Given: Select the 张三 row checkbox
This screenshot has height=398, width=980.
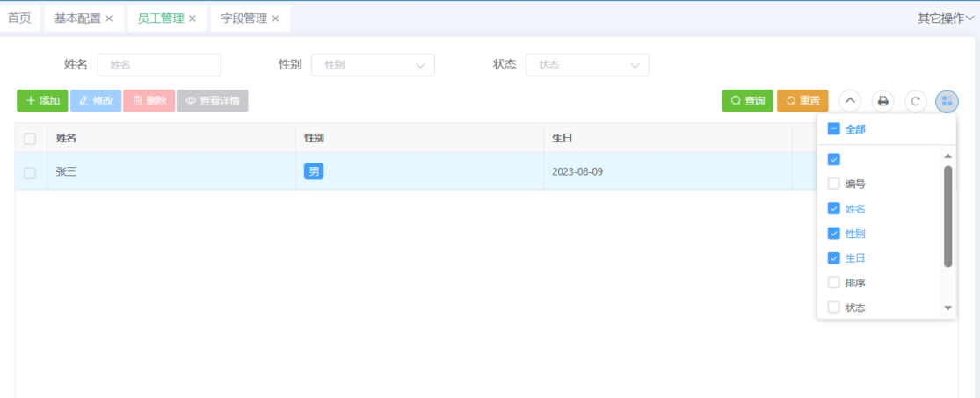Looking at the screenshot, I should (x=30, y=172).
